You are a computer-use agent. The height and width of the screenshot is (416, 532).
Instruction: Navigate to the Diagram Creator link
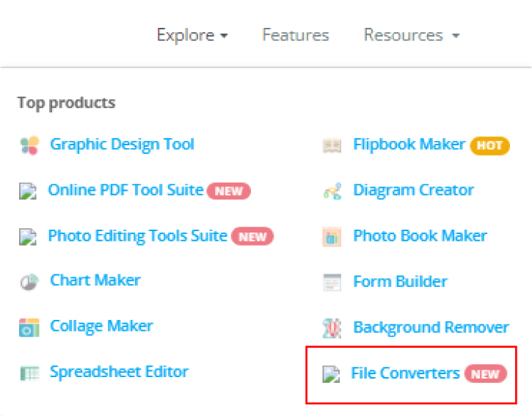click(413, 190)
